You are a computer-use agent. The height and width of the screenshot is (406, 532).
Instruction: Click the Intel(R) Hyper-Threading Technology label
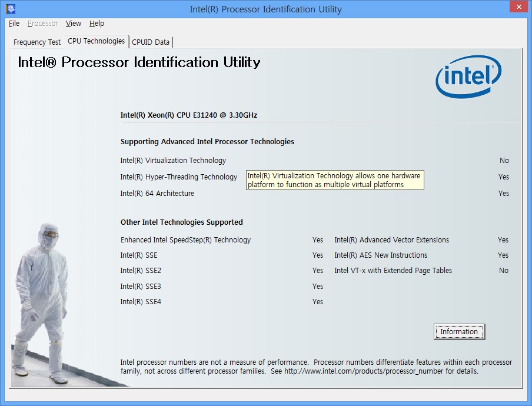click(x=179, y=177)
